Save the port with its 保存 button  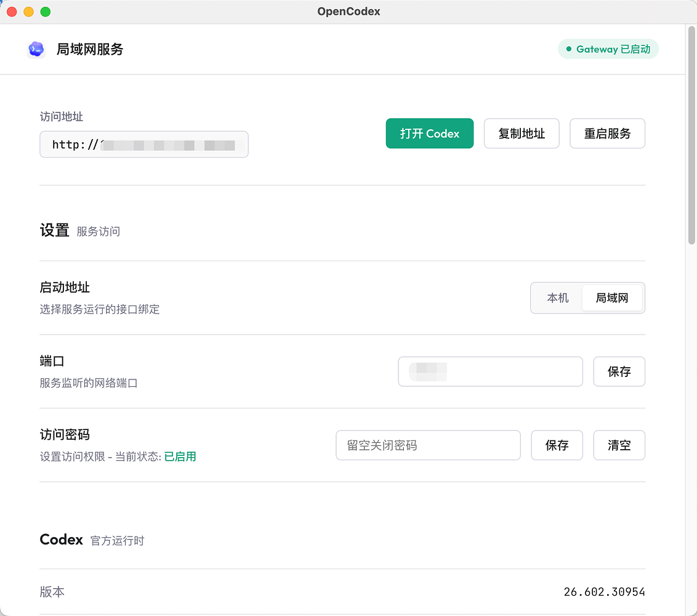point(619,371)
